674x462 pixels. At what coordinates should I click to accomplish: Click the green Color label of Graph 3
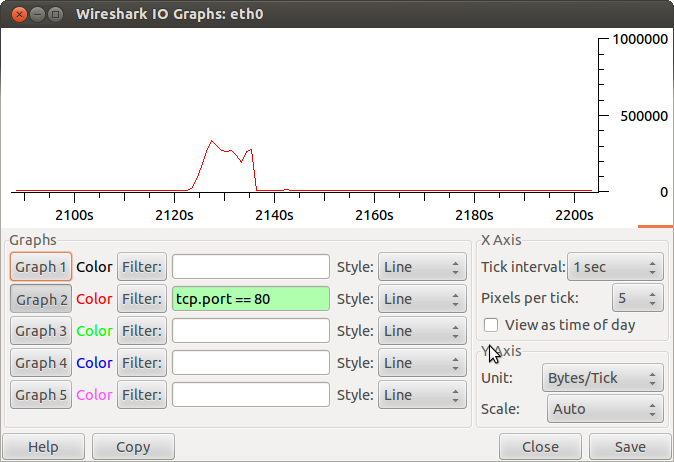[x=94, y=331]
